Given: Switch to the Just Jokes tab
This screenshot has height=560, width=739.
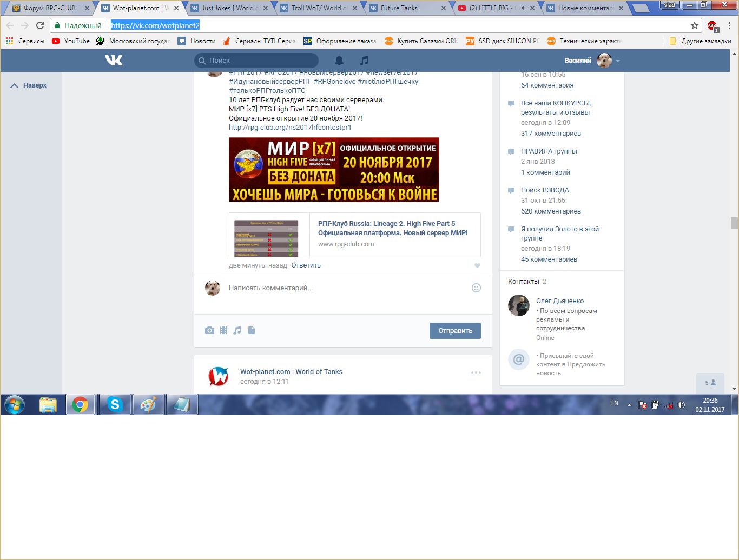Looking at the screenshot, I should click(229, 8).
